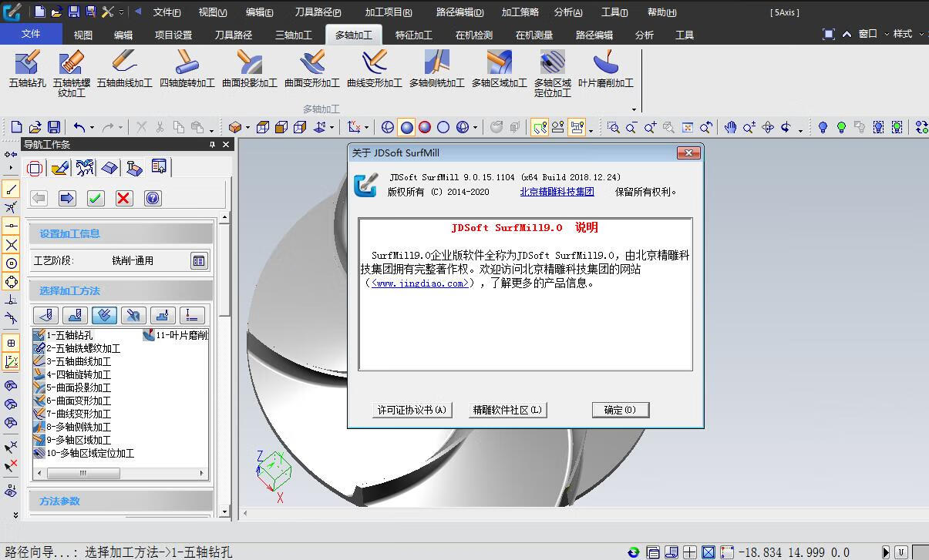Select the 五轴曲线加工 ribbon tool
The height and width of the screenshot is (560, 929).
[124, 69]
